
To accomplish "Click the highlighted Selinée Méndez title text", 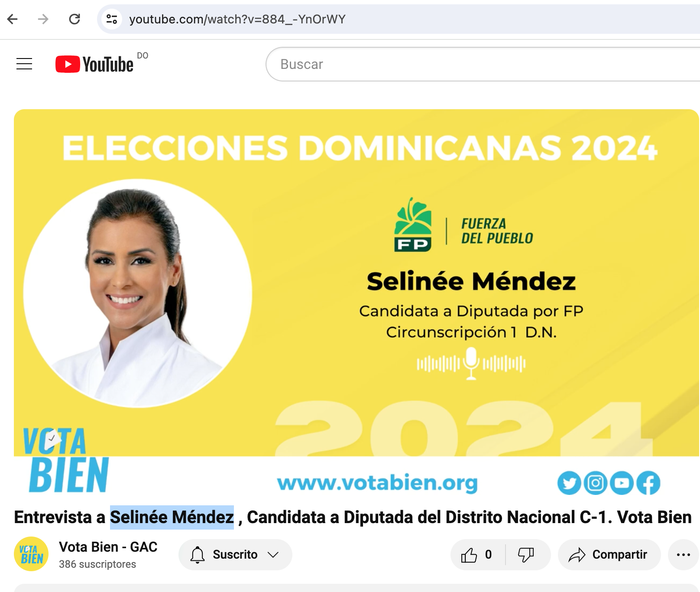I will [172, 517].
